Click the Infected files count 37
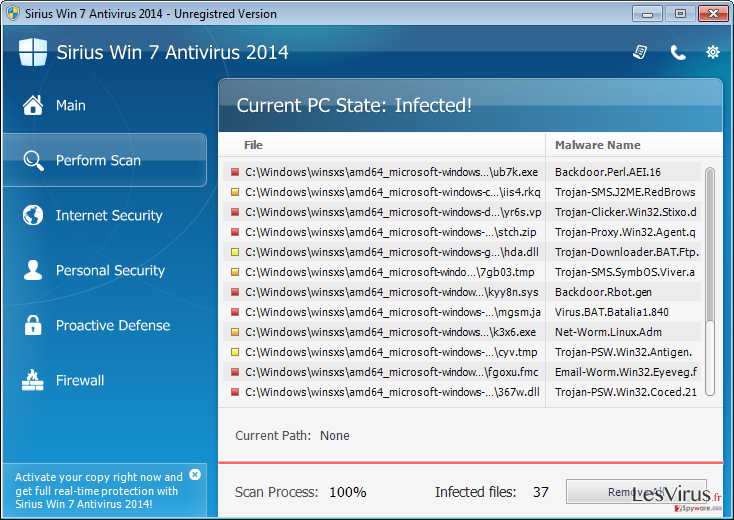Screen dimensions: 734x520 coord(540,492)
